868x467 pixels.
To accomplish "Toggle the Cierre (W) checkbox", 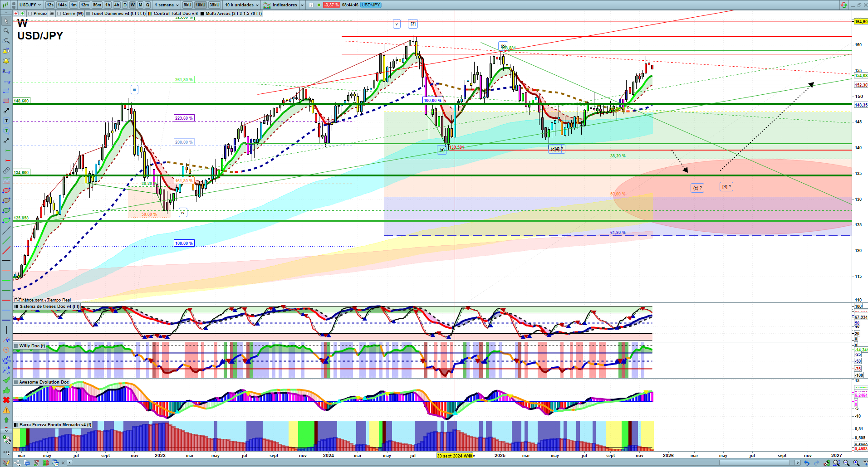I will [59, 14].
